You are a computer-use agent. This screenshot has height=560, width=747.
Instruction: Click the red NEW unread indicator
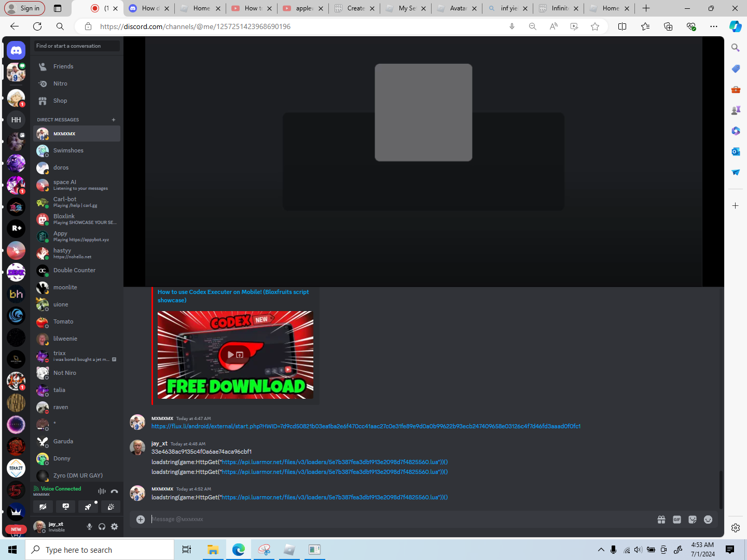[16, 529]
